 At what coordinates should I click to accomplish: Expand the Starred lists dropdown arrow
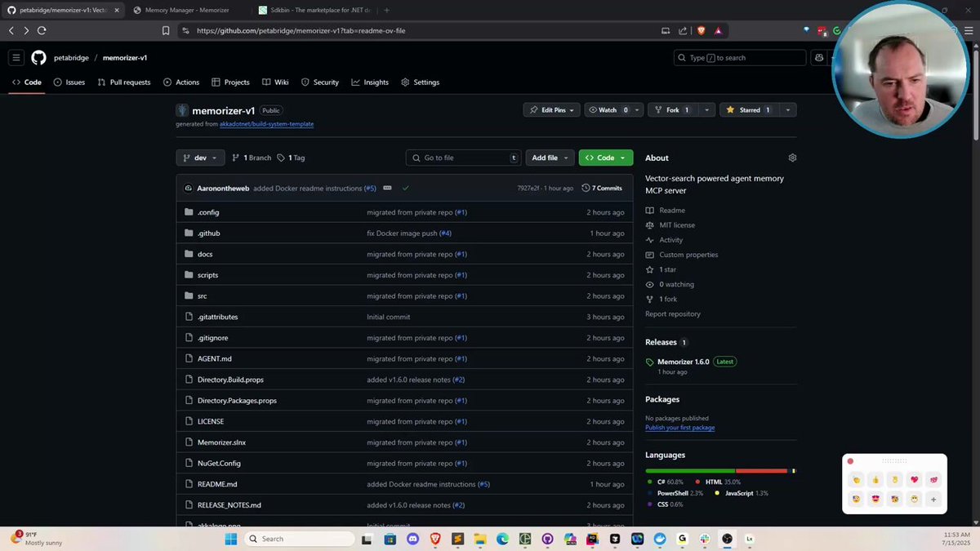point(788,109)
